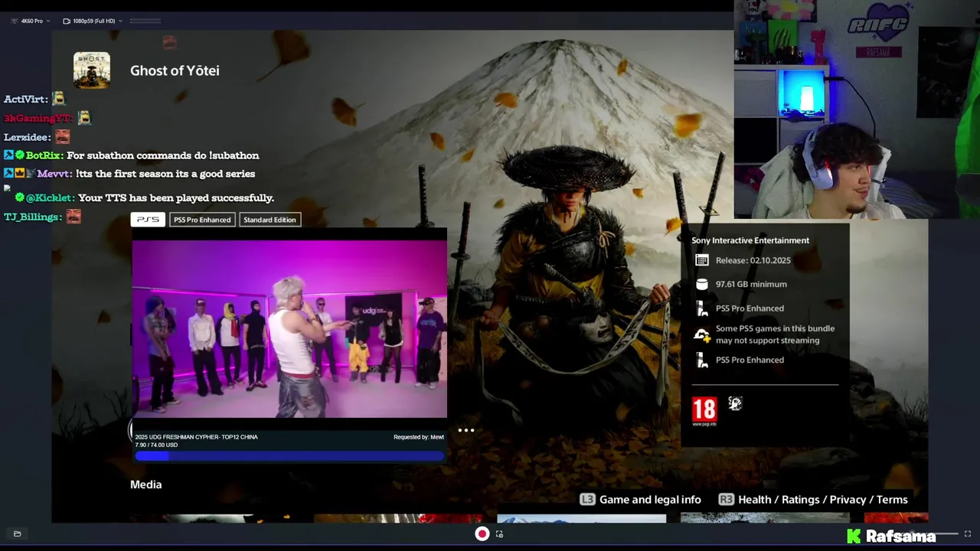Click the PEGI 18 rating icon

coord(704,411)
